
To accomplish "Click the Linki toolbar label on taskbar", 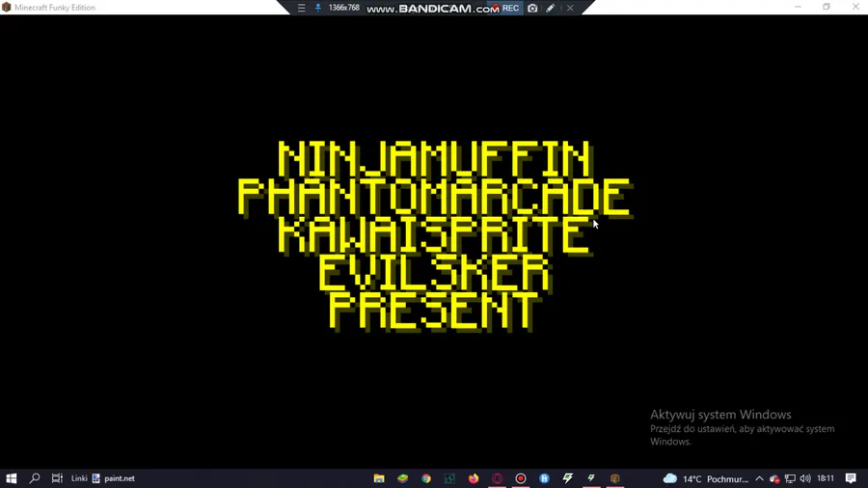I will pos(79,478).
